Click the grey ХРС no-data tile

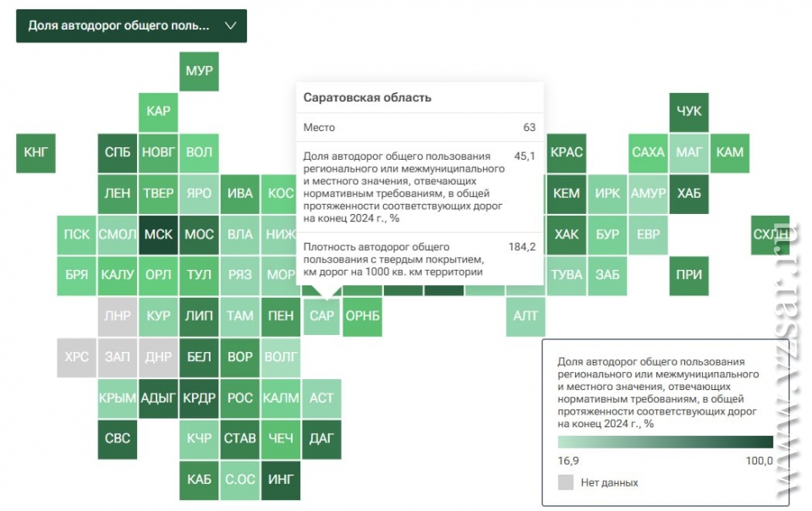[x=77, y=357]
